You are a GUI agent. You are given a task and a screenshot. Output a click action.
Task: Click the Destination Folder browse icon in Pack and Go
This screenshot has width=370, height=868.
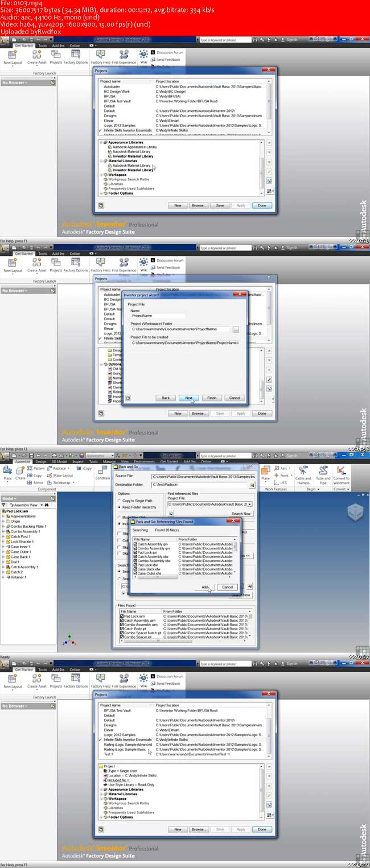click(x=252, y=485)
